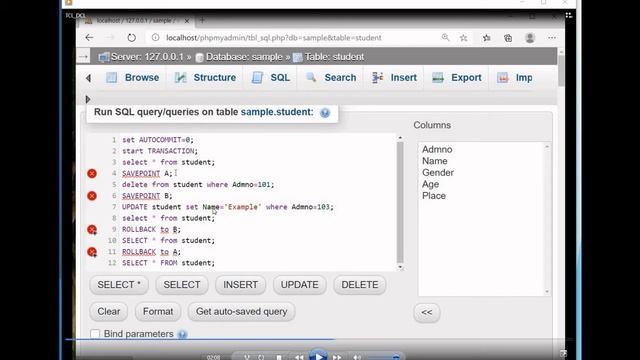Click the error marker on line 11 ROLLBACK to A

click(92, 252)
